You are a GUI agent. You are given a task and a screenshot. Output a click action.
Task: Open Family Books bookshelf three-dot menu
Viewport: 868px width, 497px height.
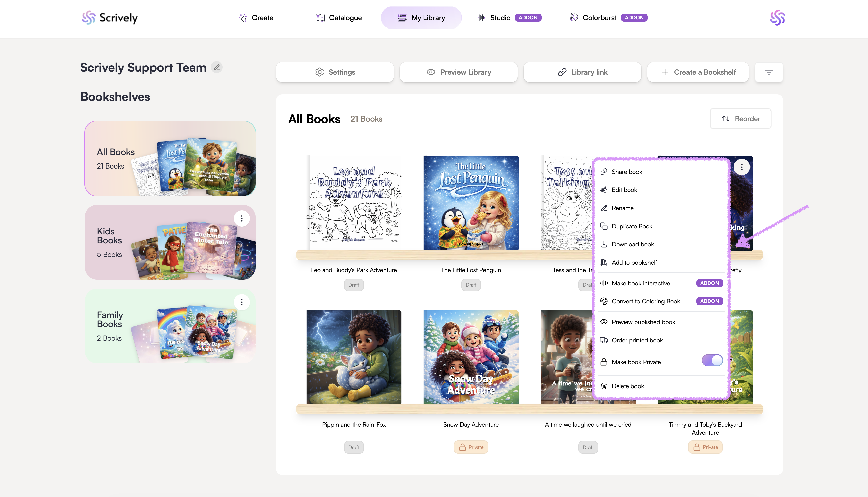point(242,302)
